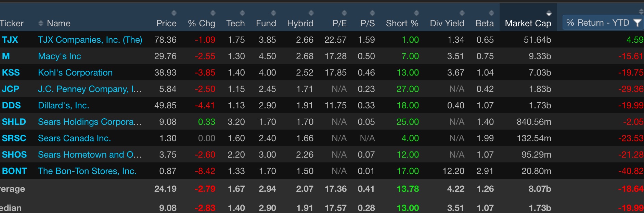The image size is (644, 213).
Task: Open the M ticker link
Action: pyautogui.click(x=6, y=56)
